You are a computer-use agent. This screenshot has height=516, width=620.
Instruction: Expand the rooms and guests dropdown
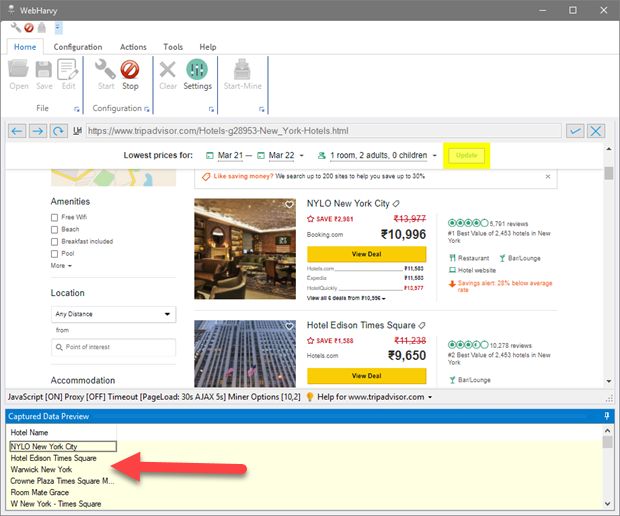point(377,156)
